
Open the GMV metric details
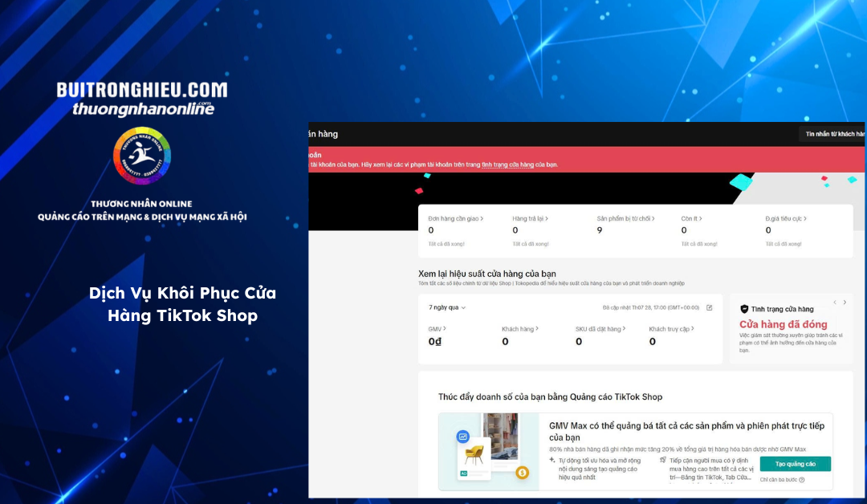437,329
